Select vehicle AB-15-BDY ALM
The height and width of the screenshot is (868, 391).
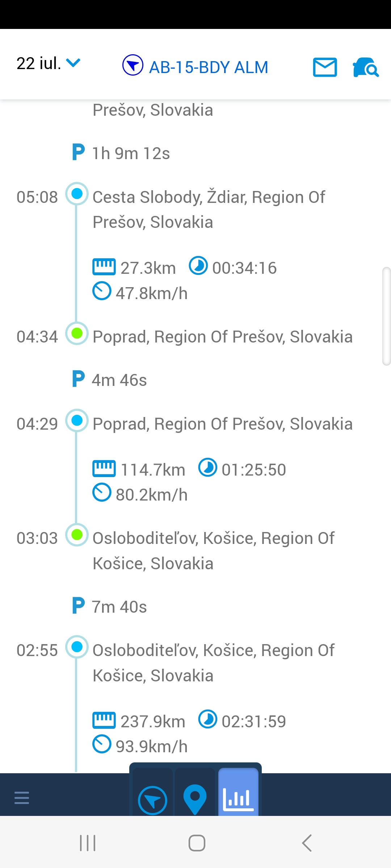[x=209, y=67]
